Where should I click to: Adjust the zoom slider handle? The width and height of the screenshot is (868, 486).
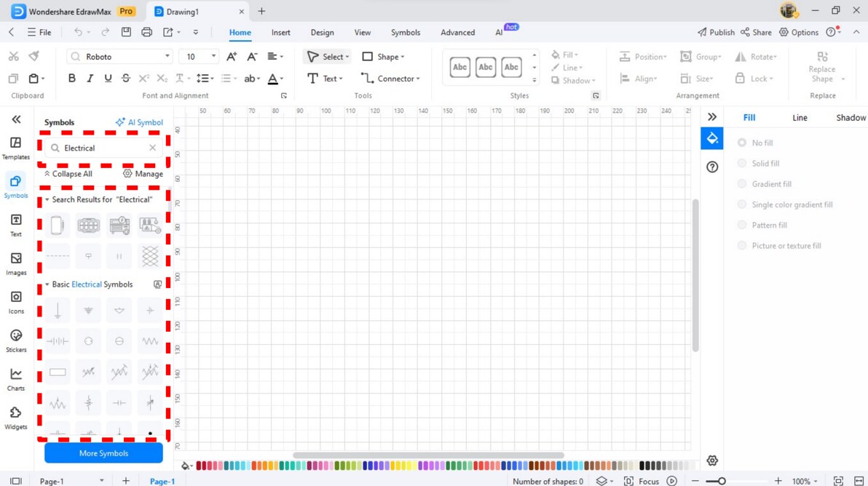(722, 481)
